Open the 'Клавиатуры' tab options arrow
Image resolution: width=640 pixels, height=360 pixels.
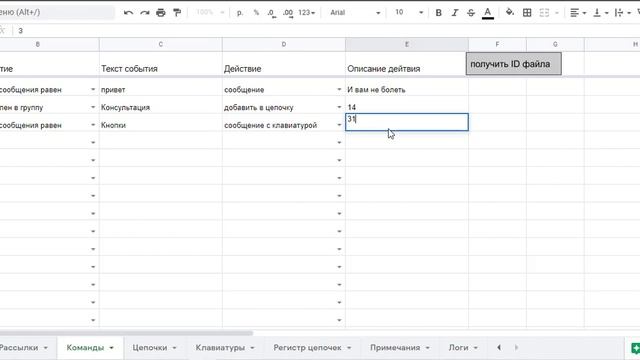pos(252,348)
